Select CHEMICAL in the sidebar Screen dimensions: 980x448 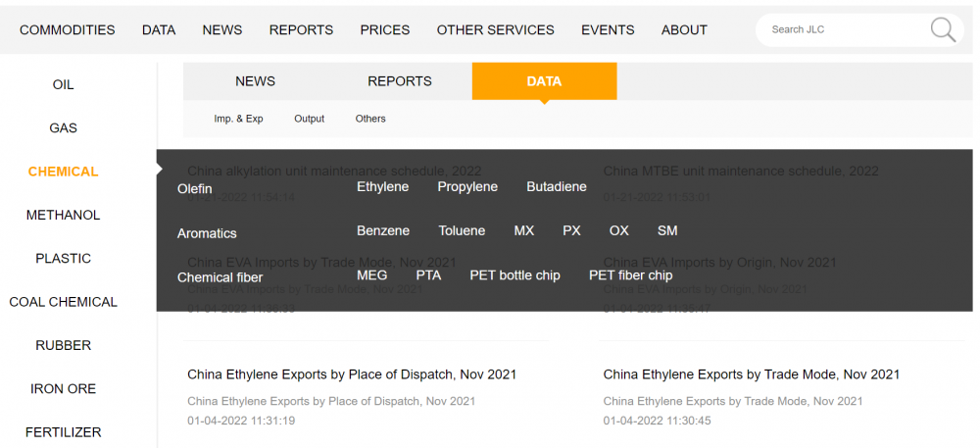tap(63, 172)
